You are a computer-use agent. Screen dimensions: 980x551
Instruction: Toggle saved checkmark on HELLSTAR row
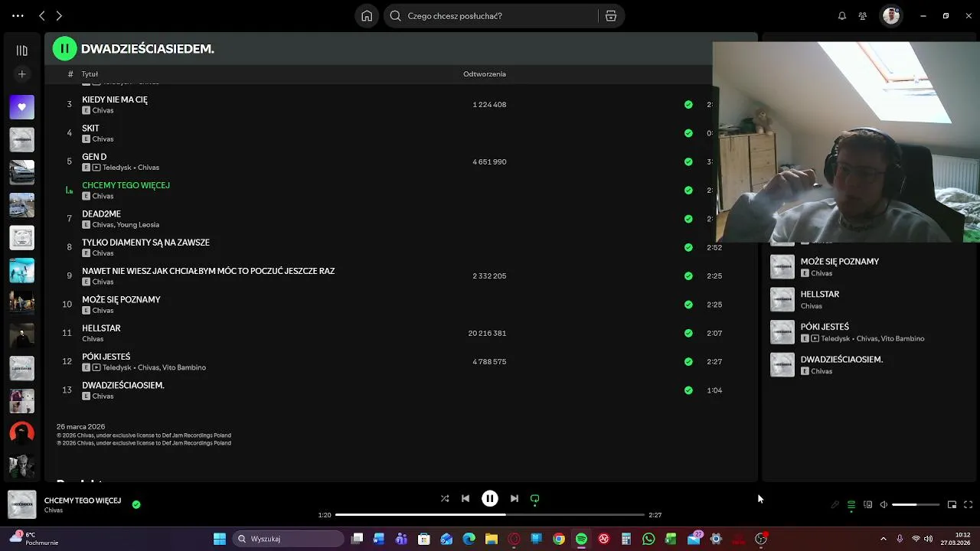coord(688,333)
